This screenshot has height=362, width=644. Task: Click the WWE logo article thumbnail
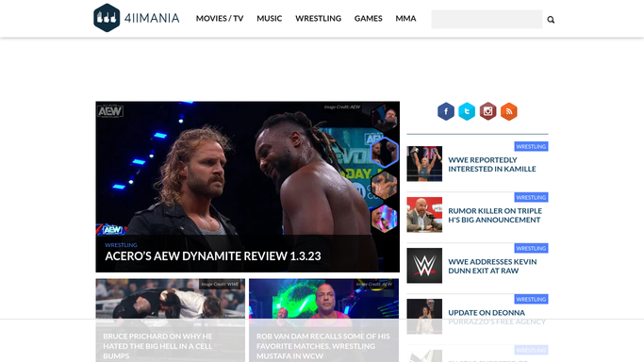(424, 266)
